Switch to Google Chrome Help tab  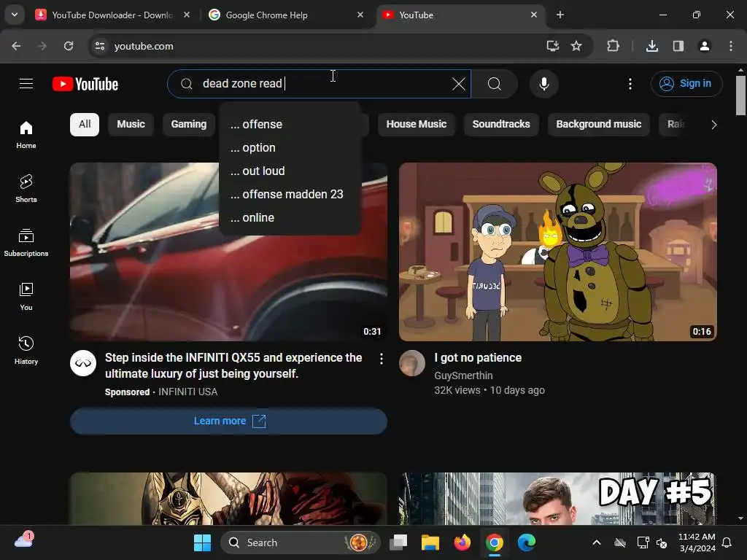[286, 15]
